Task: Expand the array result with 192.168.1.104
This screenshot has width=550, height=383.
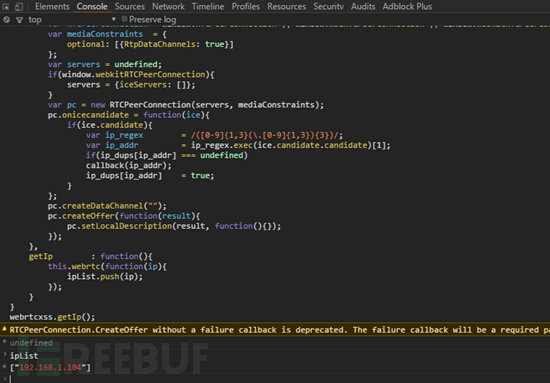Action: point(50,367)
